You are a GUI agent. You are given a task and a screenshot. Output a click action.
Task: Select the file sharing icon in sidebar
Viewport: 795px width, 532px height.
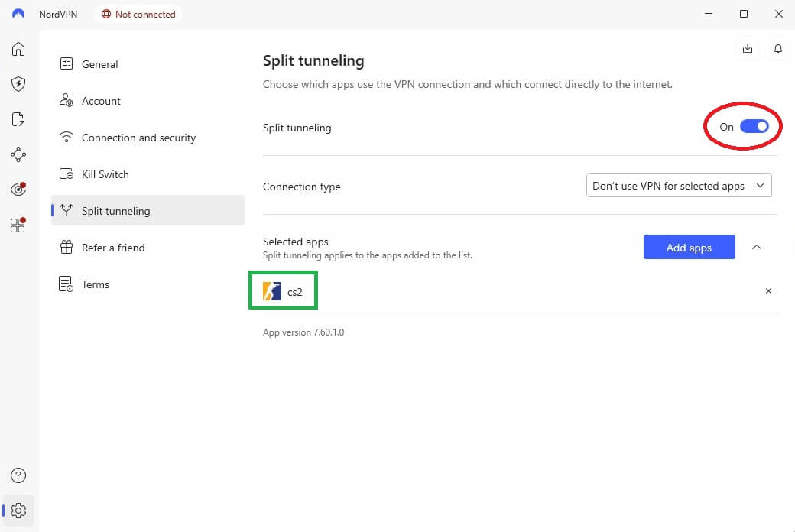[x=18, y=119]
